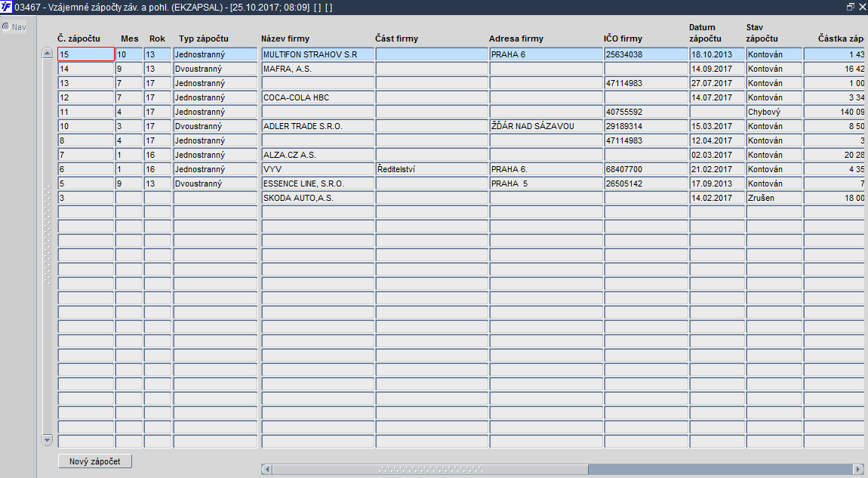Click the date 14.09.2017 cell
The image size is (868, 478).
[x=717, y=69]
